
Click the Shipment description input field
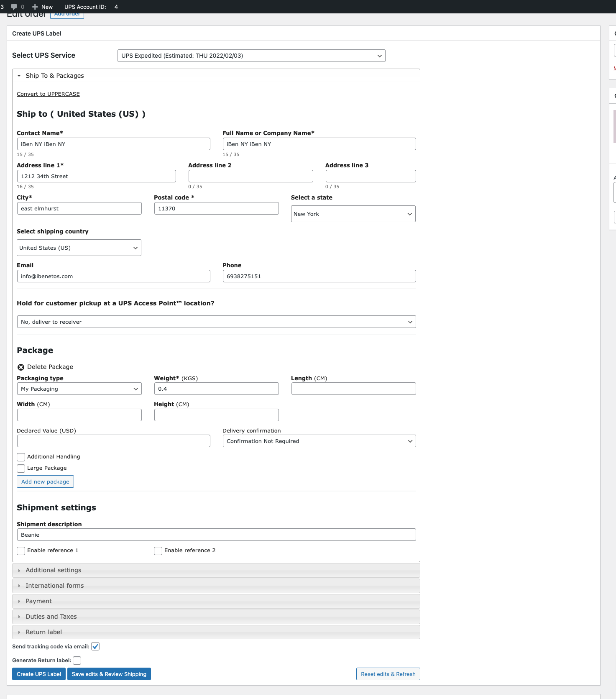(216, 535)
